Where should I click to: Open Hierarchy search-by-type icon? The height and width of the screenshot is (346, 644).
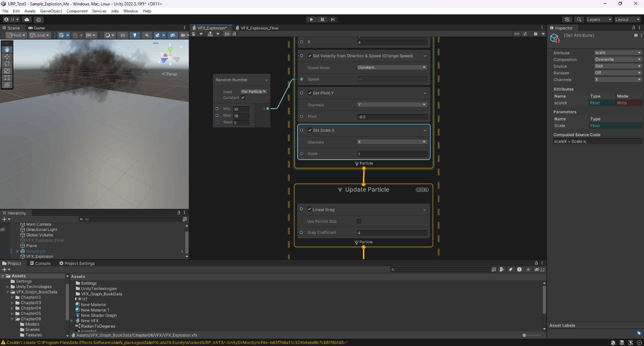[184, 219]
